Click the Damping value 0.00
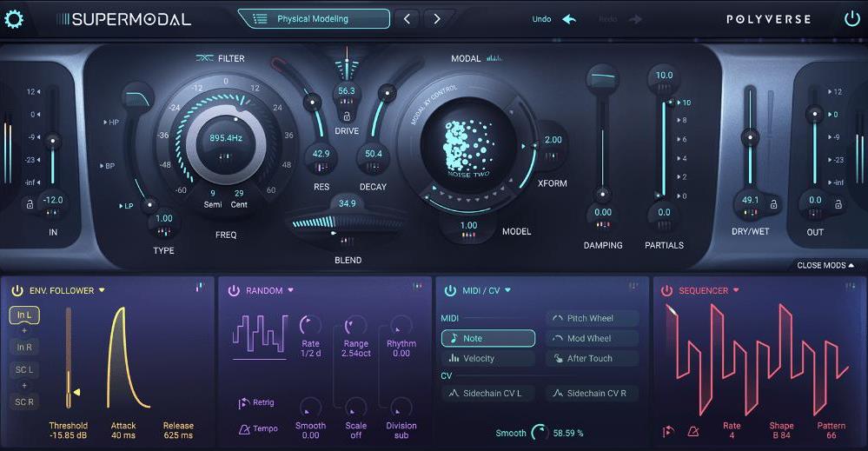868x451 pixels. pyautogui.click(x=603, y=213)
